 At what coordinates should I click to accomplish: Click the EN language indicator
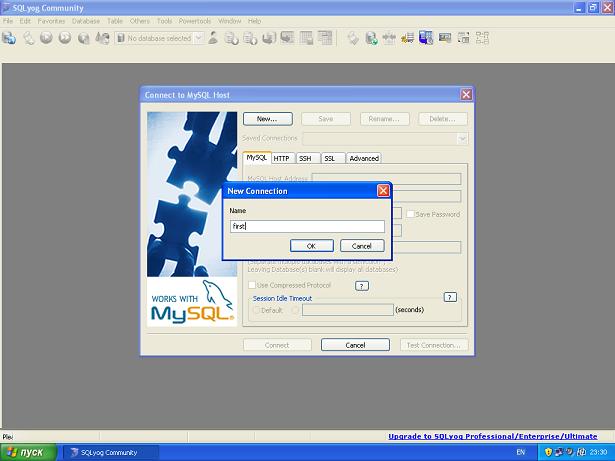(520, 452)
